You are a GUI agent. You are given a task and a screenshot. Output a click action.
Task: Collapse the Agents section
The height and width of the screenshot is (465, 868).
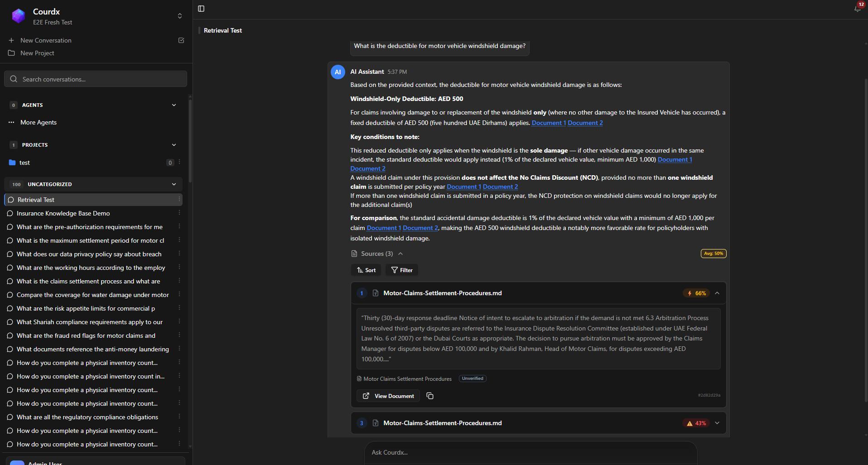tap(174, 105)
